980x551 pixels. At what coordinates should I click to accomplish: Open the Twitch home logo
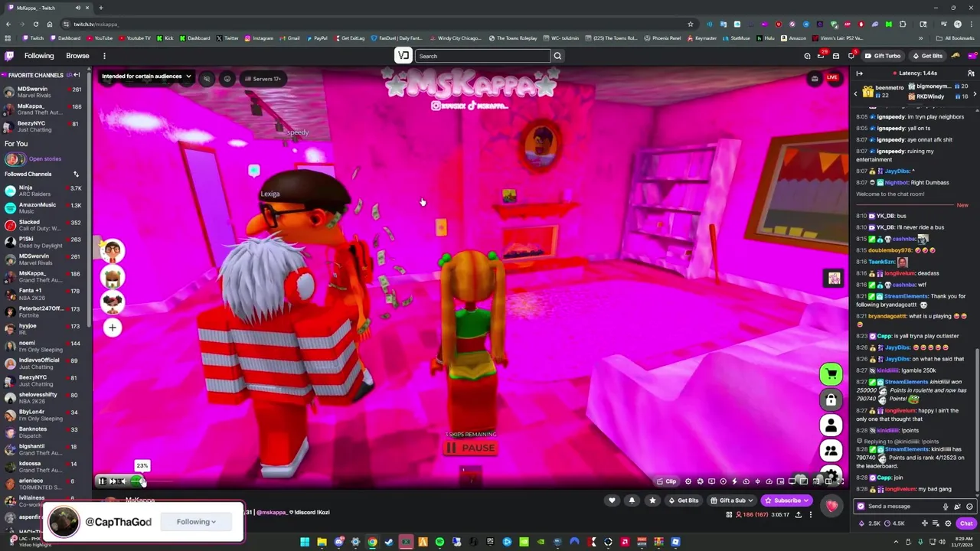tap(9, 56)
